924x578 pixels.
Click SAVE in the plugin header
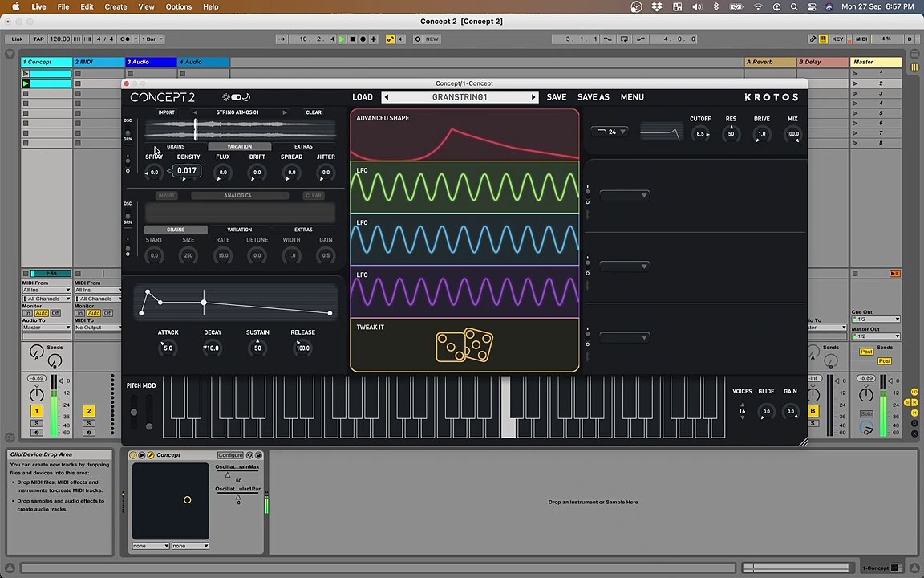click(x=557, y=97)
